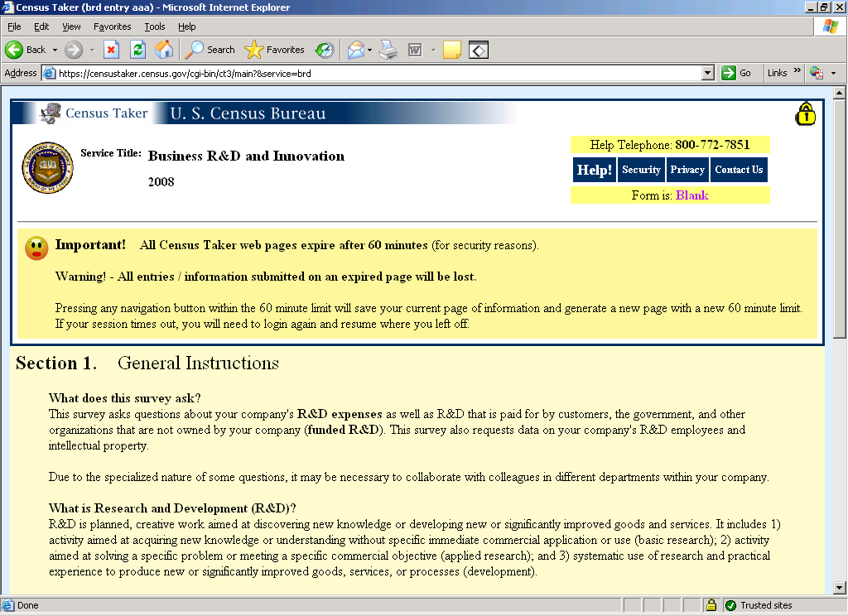Click the Mail envelope icon

(356, 50)
